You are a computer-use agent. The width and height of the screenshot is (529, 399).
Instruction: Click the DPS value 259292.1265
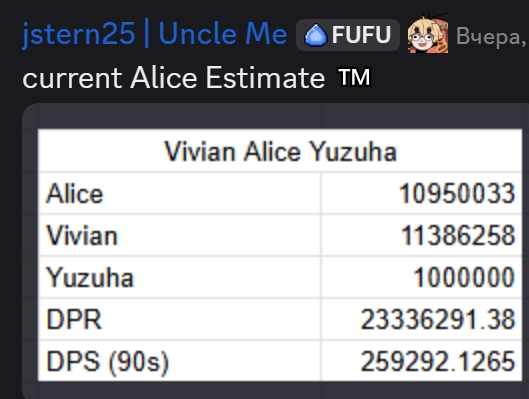coord(438,361)
